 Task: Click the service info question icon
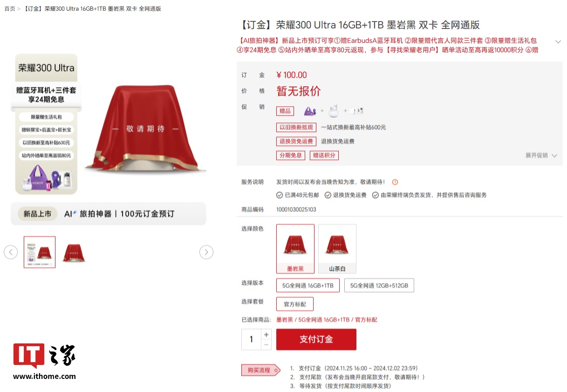point(395,182)
